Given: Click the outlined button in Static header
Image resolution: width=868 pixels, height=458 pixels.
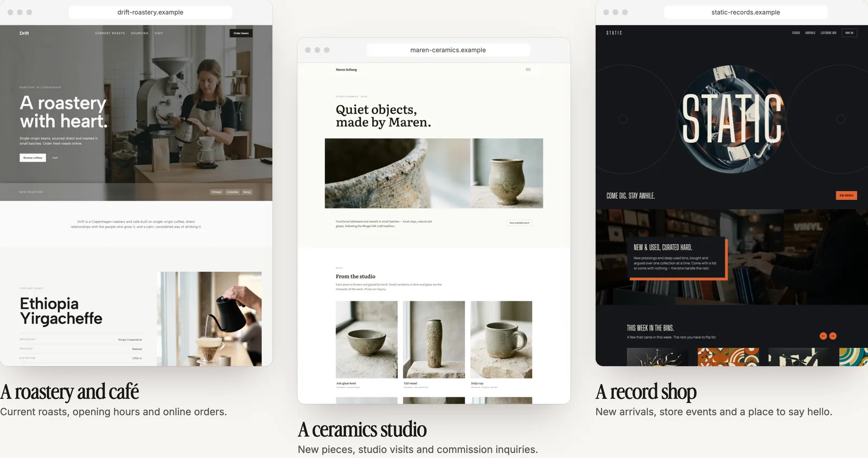Looking at the screenshot, I should (x=849, y=33).
